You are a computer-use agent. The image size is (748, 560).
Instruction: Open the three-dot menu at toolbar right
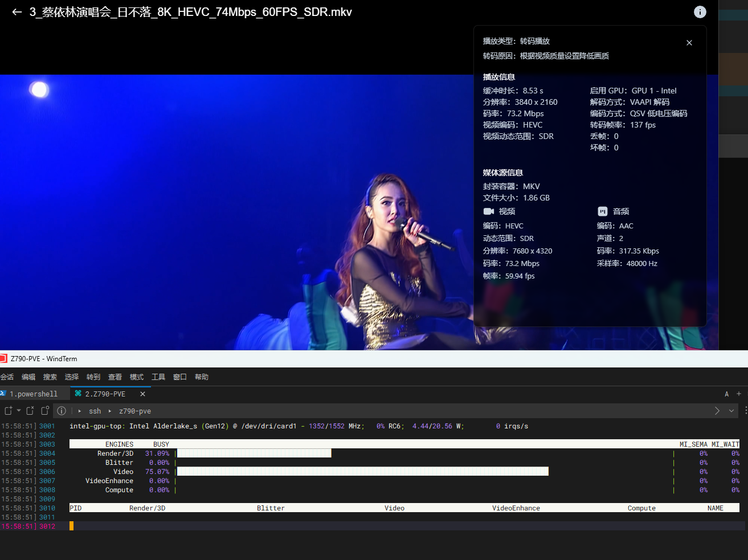(745, 411)
